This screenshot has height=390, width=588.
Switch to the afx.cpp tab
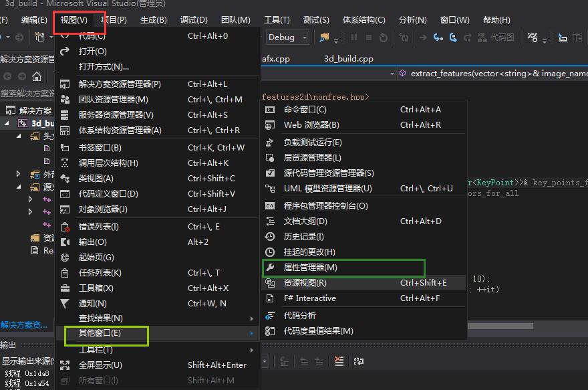click(276, 59)
